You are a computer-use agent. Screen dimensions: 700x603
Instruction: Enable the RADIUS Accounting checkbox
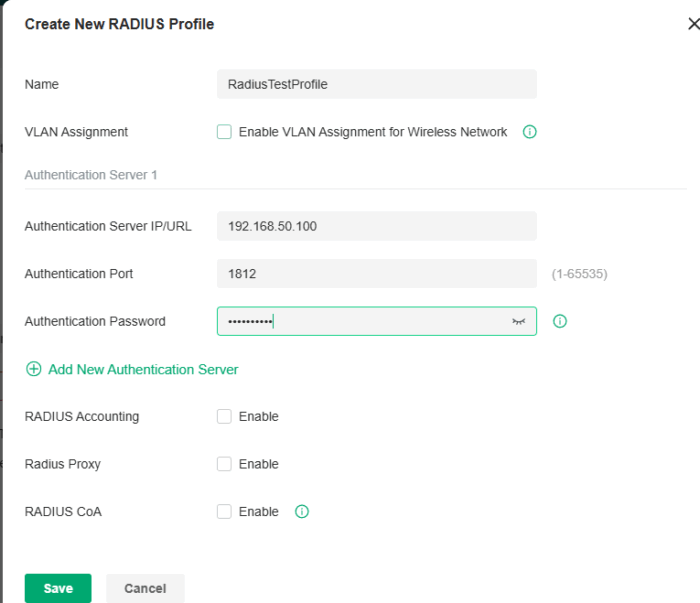[224, 417]
